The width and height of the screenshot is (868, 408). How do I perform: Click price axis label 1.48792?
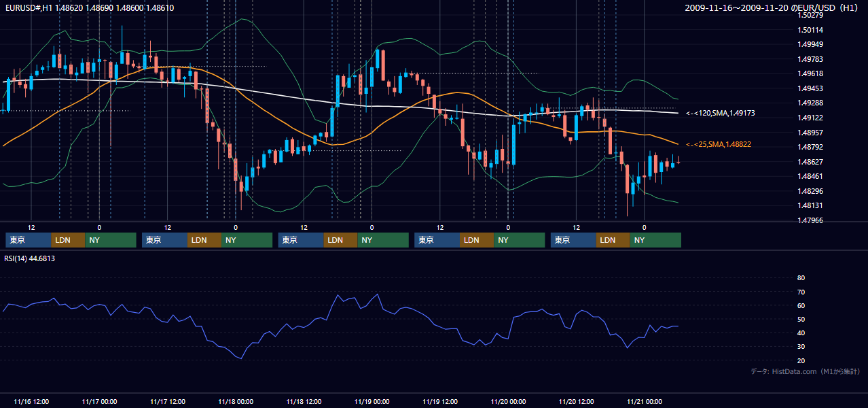pyautogui.click(x=810, y=147)
